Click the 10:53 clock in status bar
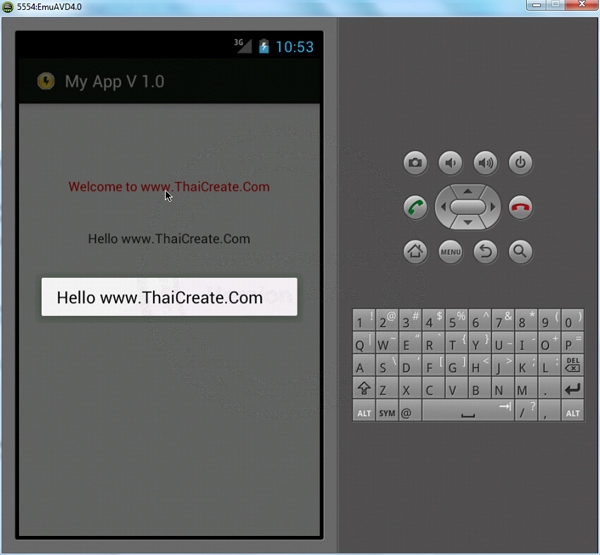The height and width of the screenshot is (555, 600). 294,47
